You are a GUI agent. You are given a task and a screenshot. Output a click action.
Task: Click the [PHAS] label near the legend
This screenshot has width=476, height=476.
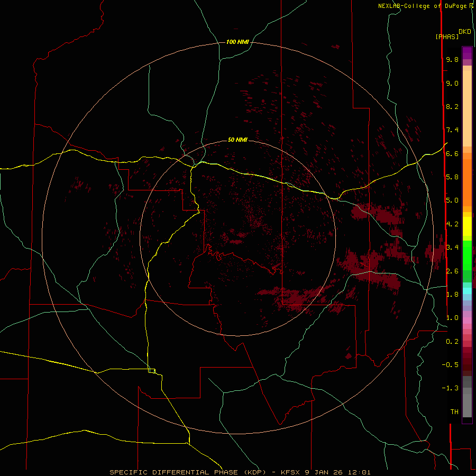(x=447, y=36)
